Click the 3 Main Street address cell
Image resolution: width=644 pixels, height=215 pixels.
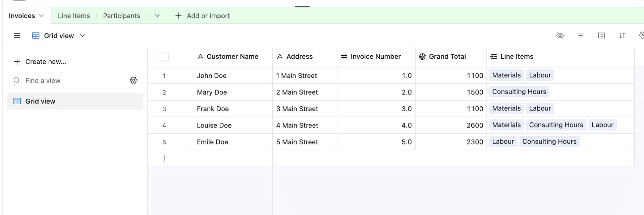coord(305,109)
